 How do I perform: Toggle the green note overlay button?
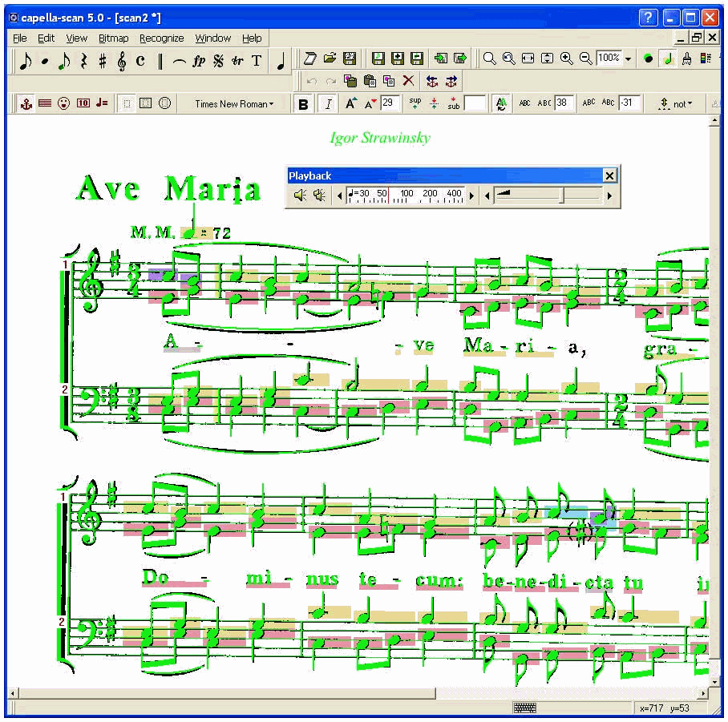[668, 58]
